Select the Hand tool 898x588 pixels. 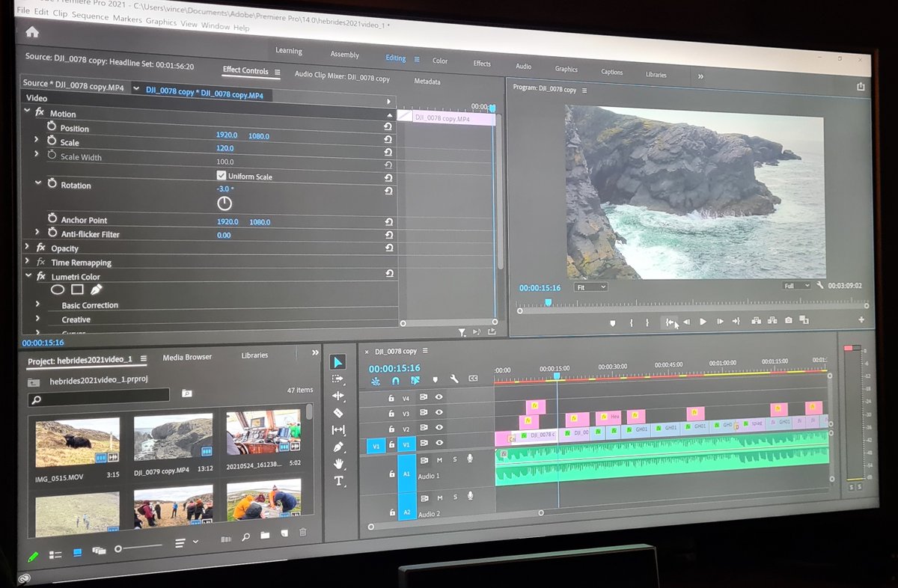338,464
